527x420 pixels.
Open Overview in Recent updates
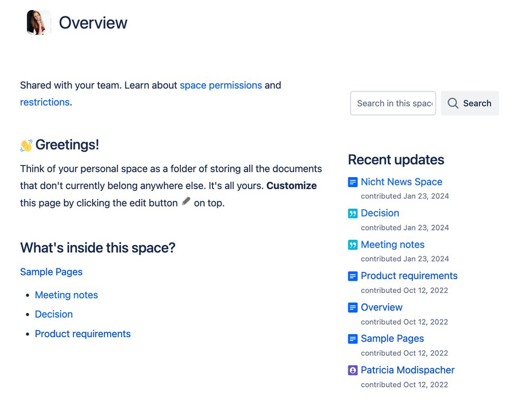coord(381,307)
